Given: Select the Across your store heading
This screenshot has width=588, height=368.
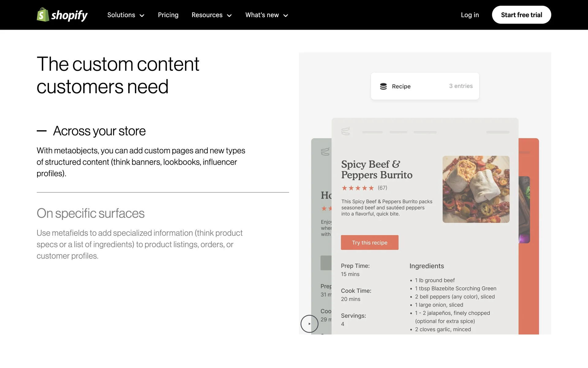Looking at the screenshot, I should [99, 131].
